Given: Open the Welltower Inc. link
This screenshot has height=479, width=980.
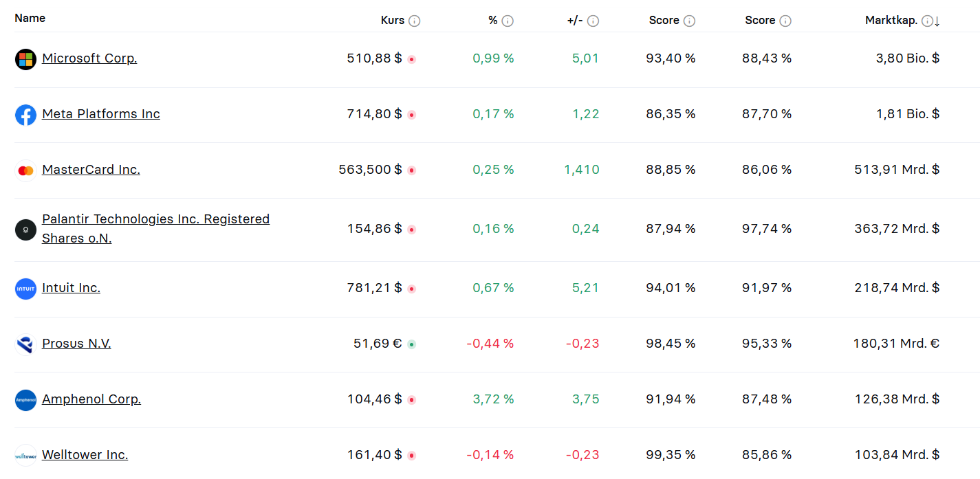Looking at the screenshot, I should [85, 454].
